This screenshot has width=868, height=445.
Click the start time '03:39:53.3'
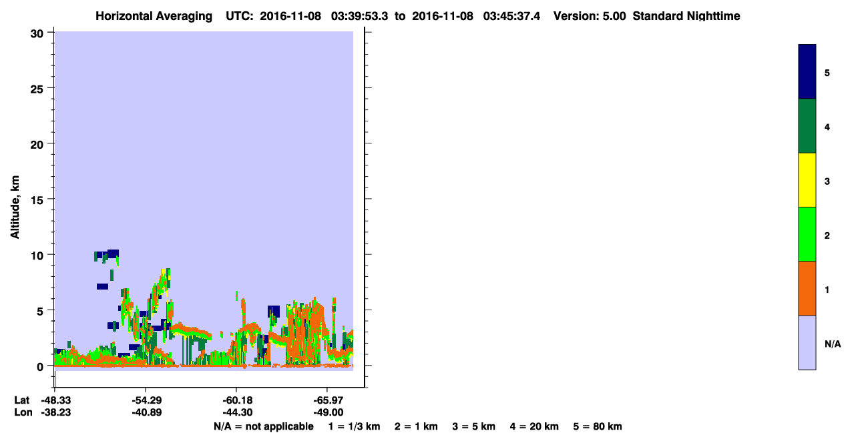coord(359,16)
